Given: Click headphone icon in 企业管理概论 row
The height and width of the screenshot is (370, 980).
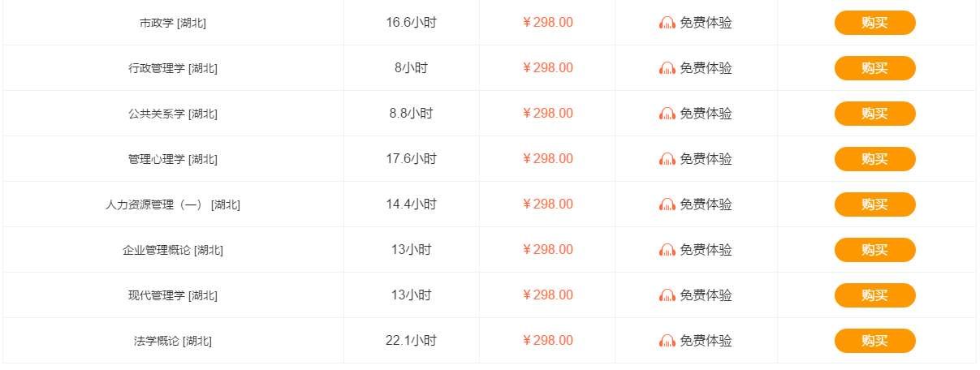Looking at the screenshot, I should coord(667,250).
